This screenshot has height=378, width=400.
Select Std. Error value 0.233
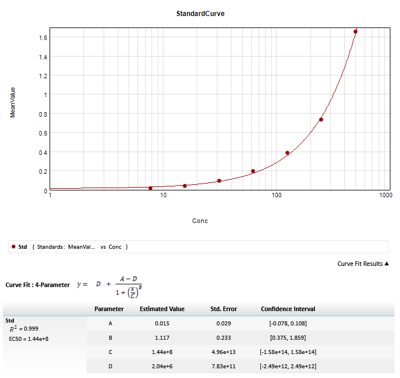click(224, 338)
